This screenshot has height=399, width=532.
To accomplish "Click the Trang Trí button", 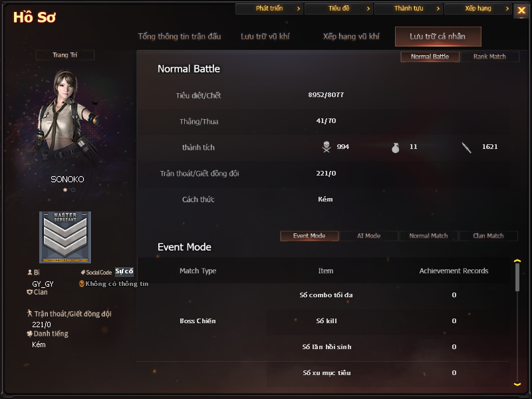I will 65,55.
